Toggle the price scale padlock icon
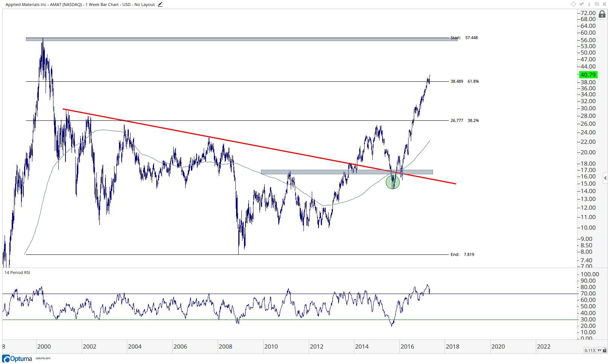Viewport: 610px width, 364px height. [602, 14]
